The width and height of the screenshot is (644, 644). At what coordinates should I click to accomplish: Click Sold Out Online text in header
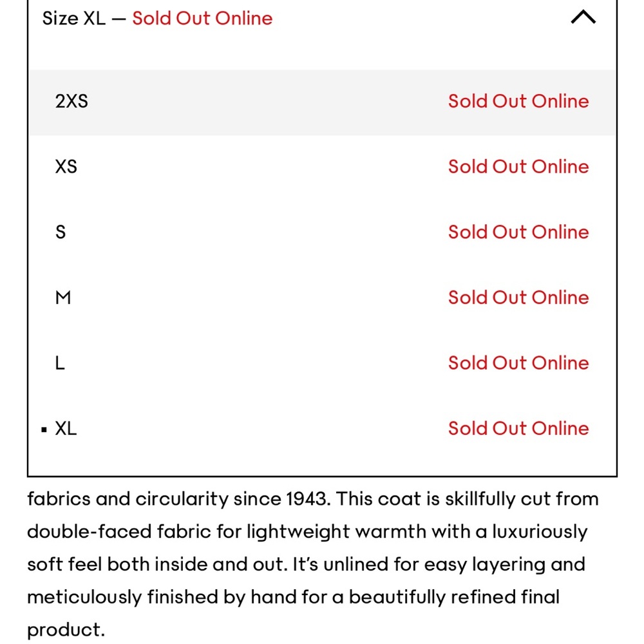(x=202, y=18)
